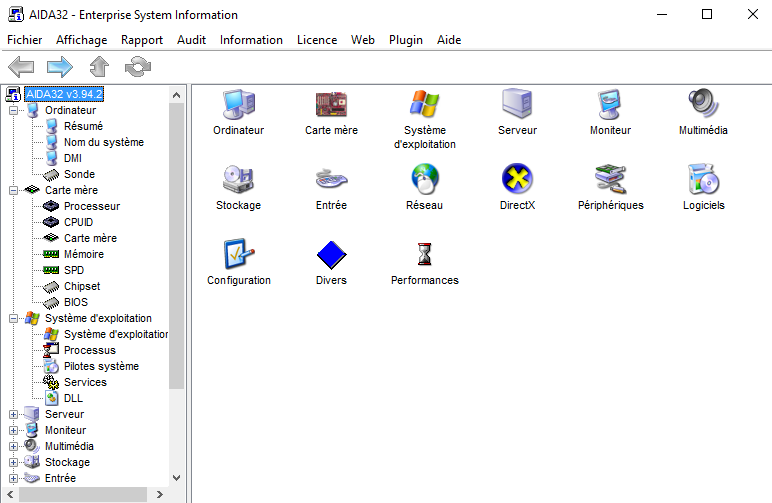Image resolution: width=772 pixels, height=503 pixels.
Task: Open the Carte mère category icon in main pane
Action: click(x=331, y=104)
